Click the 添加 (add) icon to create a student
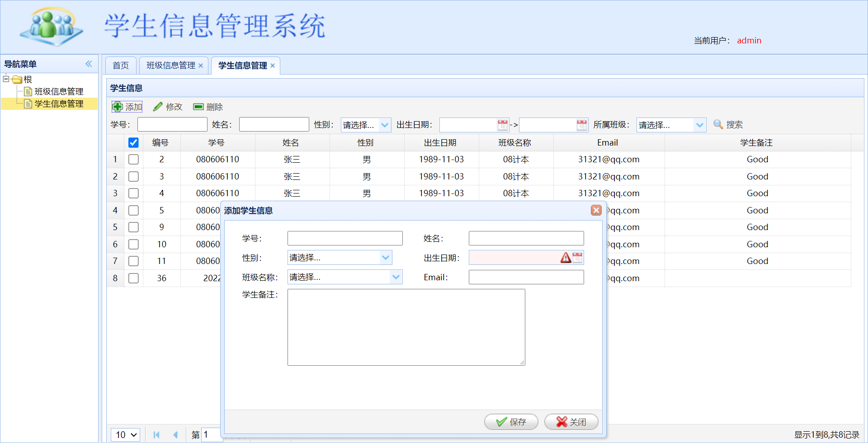Screen dimensions: 868x443 coord(117,107)
